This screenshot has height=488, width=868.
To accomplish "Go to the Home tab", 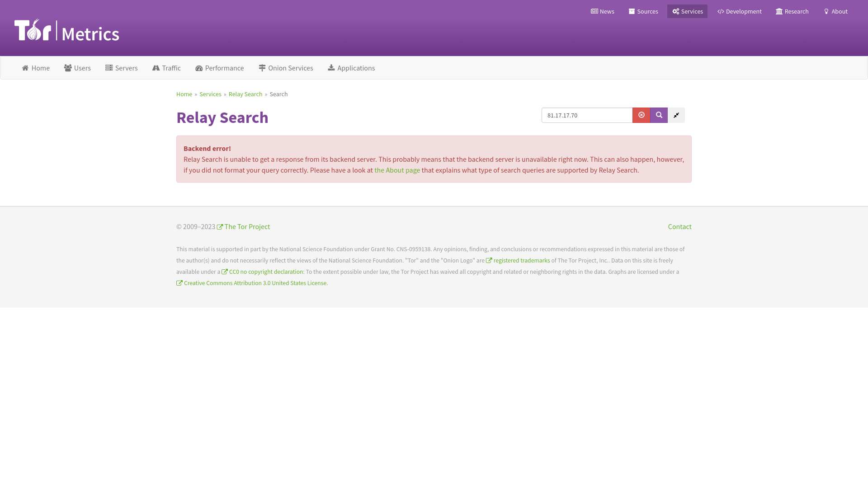I will click(x=36, y=68).
